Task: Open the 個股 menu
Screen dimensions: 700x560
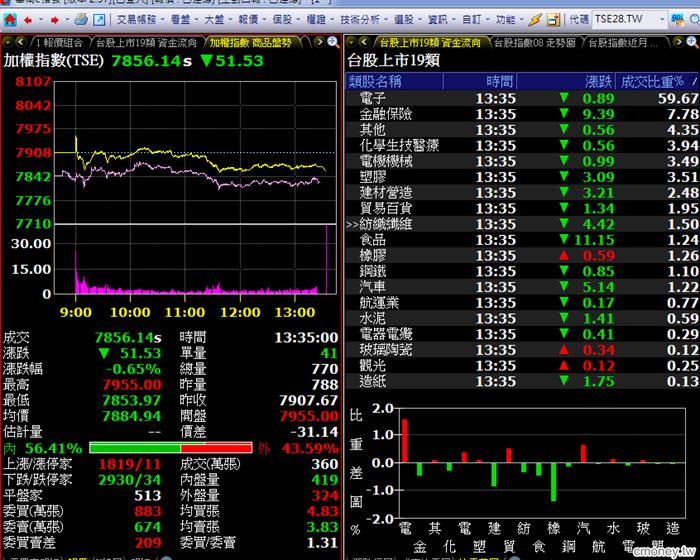Action: click(x=286, y=20)
